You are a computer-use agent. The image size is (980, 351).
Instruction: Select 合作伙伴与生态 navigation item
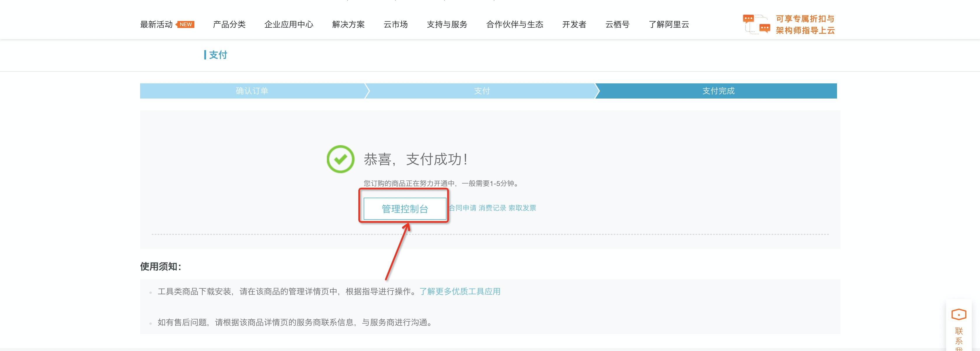(515, 25)
